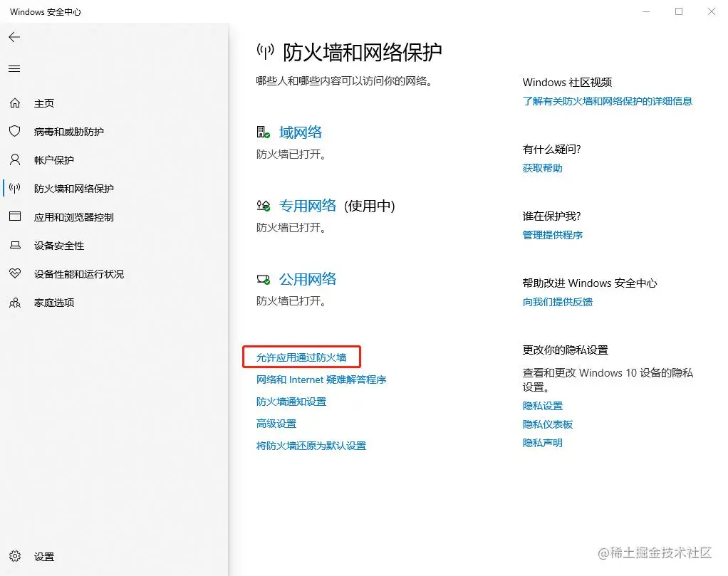Image resolution: width=728 pixels, height=576 pixels.
Task: Open 防火墙通知设置 link
Action: 291,402
